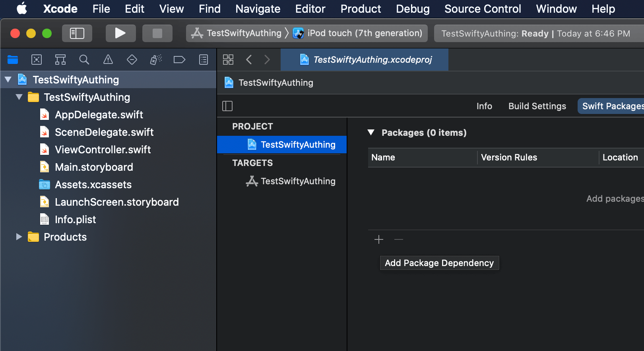Click the Run (play) button
This screenshot has width=644, height=351.
click(x=120, y=33)
